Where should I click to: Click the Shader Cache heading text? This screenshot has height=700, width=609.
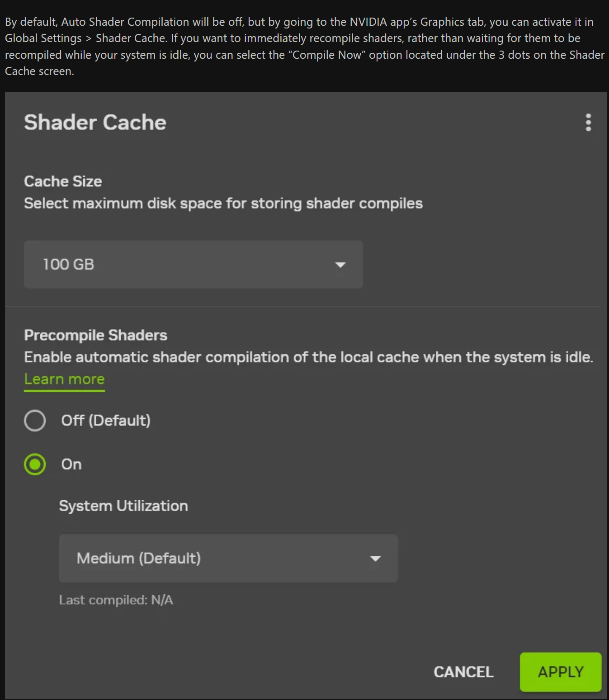point(95,122)
